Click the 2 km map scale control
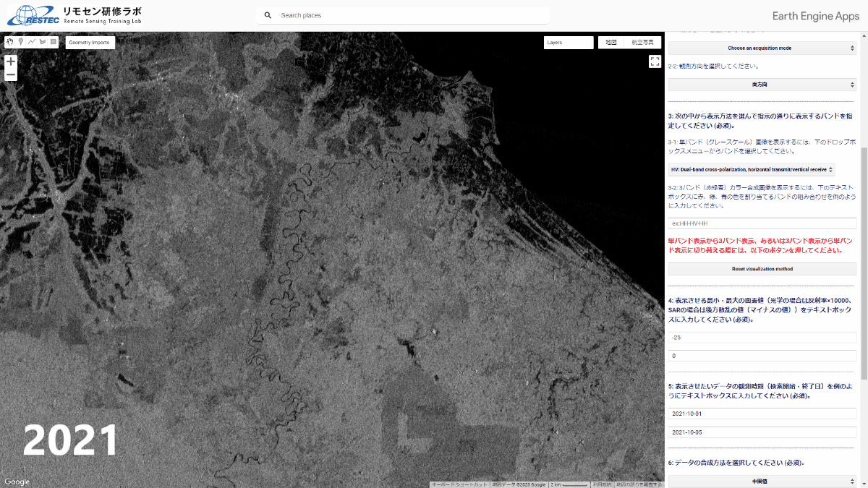This screenshot has height=488, width=868. (571, 484)
